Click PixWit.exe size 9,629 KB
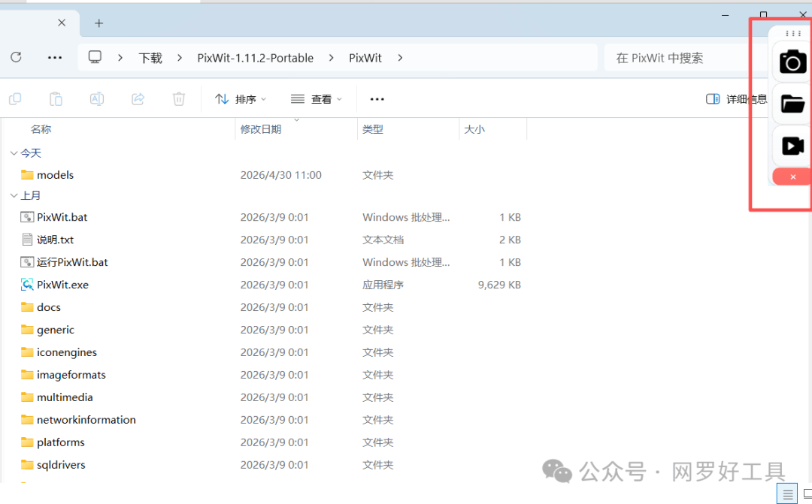 click(499, 285)
